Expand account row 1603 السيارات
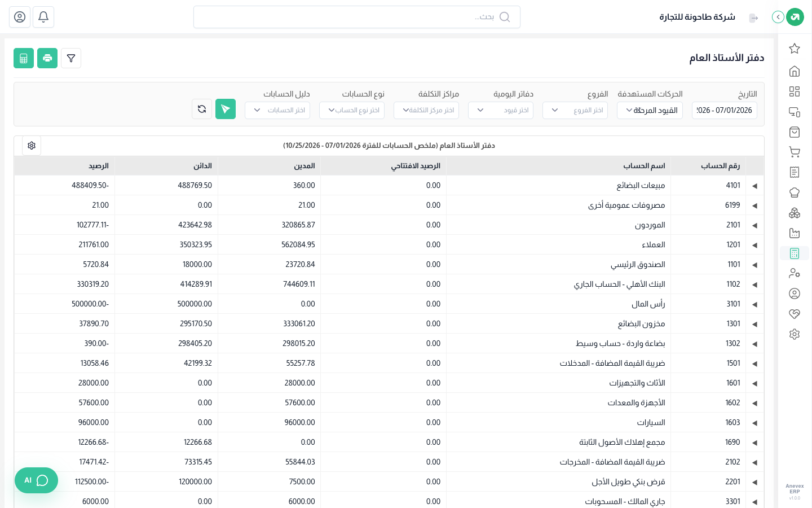Viewport: 812px width, 508px height. pyautogui.click(x=754, y=423)
